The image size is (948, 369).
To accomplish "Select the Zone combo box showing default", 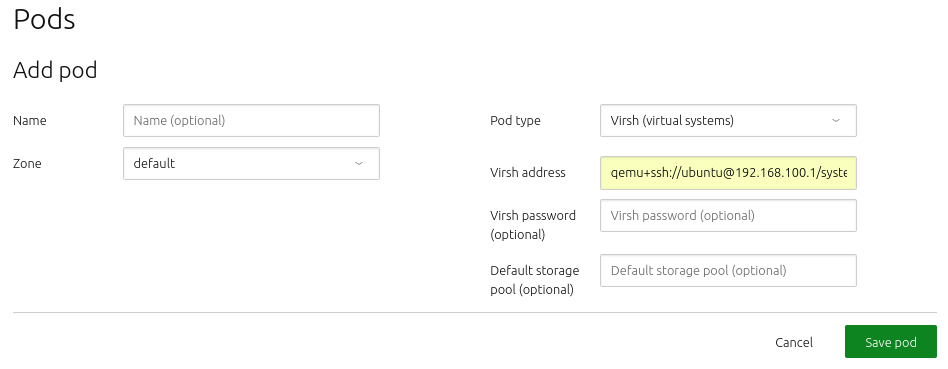I will pyautogui.click(x=252, y=163).
